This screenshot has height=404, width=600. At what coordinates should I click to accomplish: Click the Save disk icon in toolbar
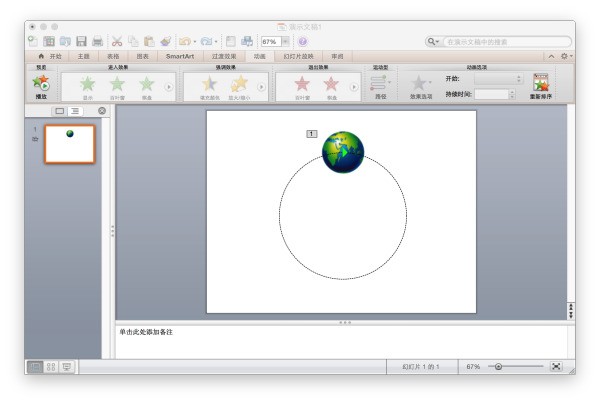[x=80, y=42]
